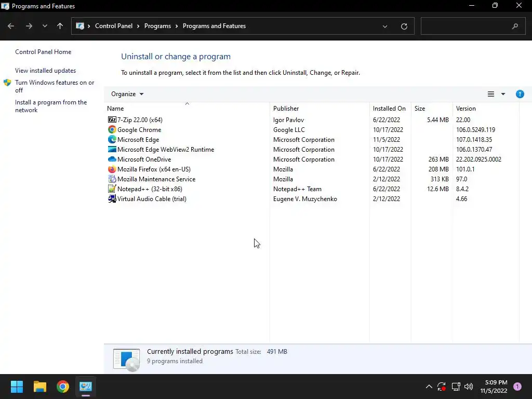Screen dimensions: 532x399
Task: Select Notepad++ (32-bit x86) entry
Action: click(150, 189)
